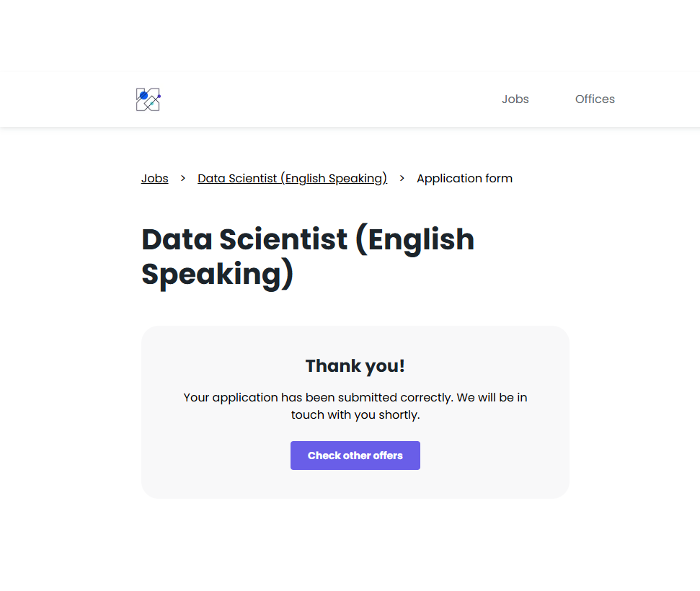Go to Offices in the top navigation
The height and width of the screenshot is (591, 700).
[595, 99]
